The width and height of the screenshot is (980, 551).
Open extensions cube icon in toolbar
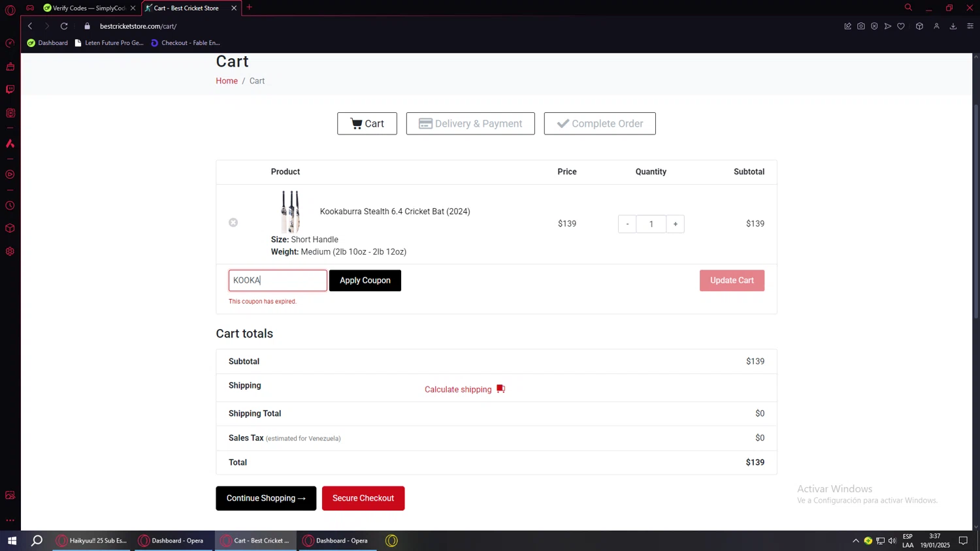pos(919,26)
